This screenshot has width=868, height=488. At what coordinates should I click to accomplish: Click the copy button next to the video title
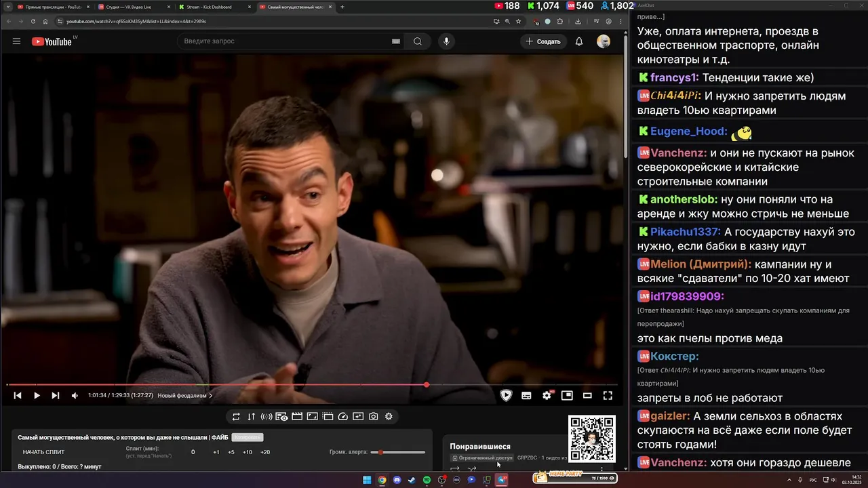[x=247, y=437]
